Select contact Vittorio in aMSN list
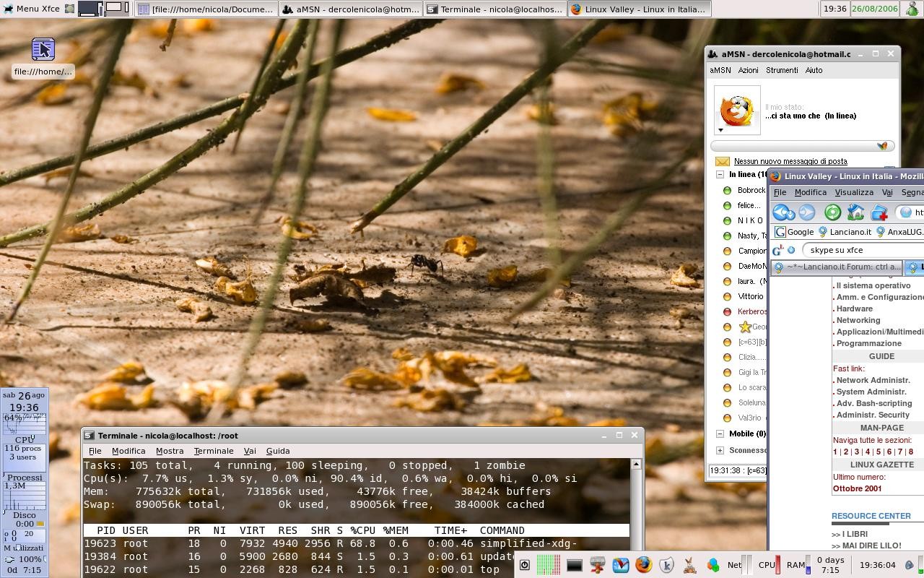This screenshot has width=924, height=578. click(750, 296)
